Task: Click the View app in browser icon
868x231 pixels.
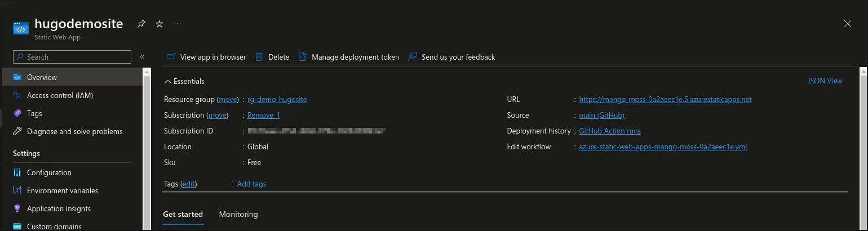Action: (x=171, y=57)
